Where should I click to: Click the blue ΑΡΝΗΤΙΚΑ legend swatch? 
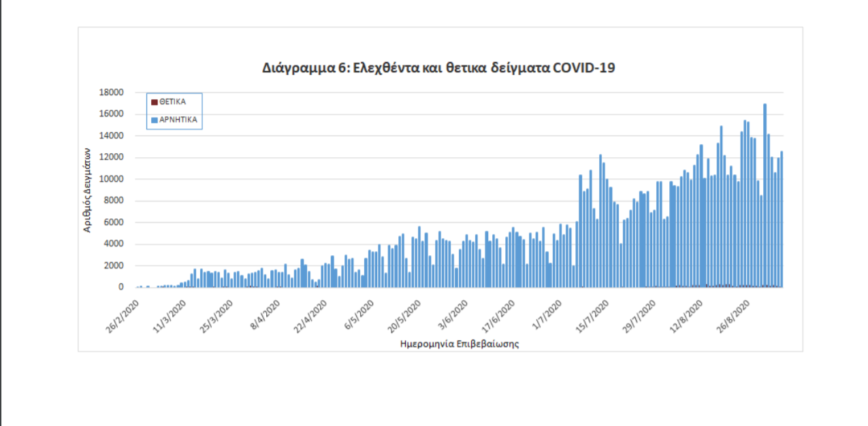[x=155, y=119]
